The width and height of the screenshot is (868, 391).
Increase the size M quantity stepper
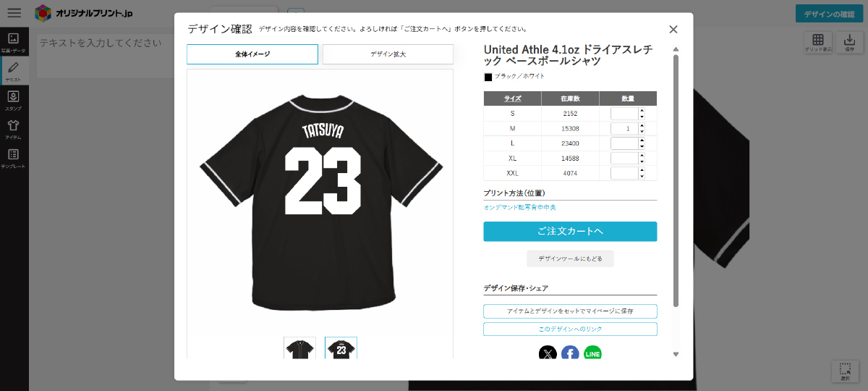pyautogui.click(x=642, y=125)
